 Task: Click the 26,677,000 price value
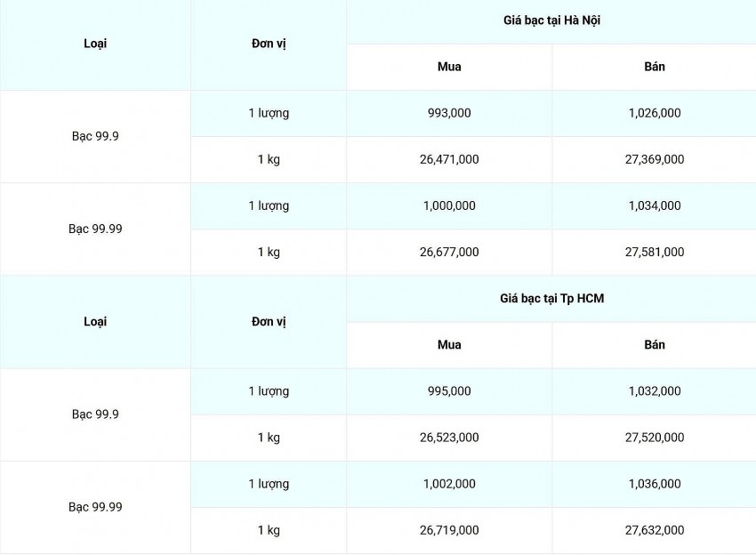pos(449,252)
